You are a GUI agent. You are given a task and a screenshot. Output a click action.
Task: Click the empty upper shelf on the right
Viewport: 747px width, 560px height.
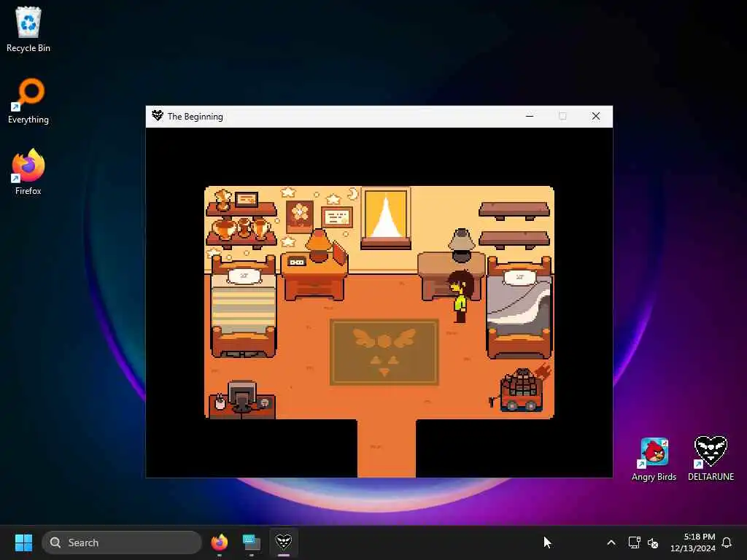(514, 211)
